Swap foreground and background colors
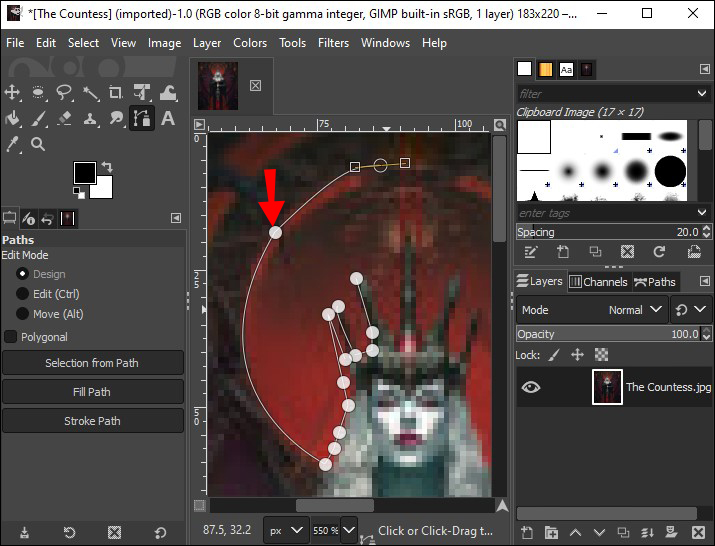 point(107,166)
